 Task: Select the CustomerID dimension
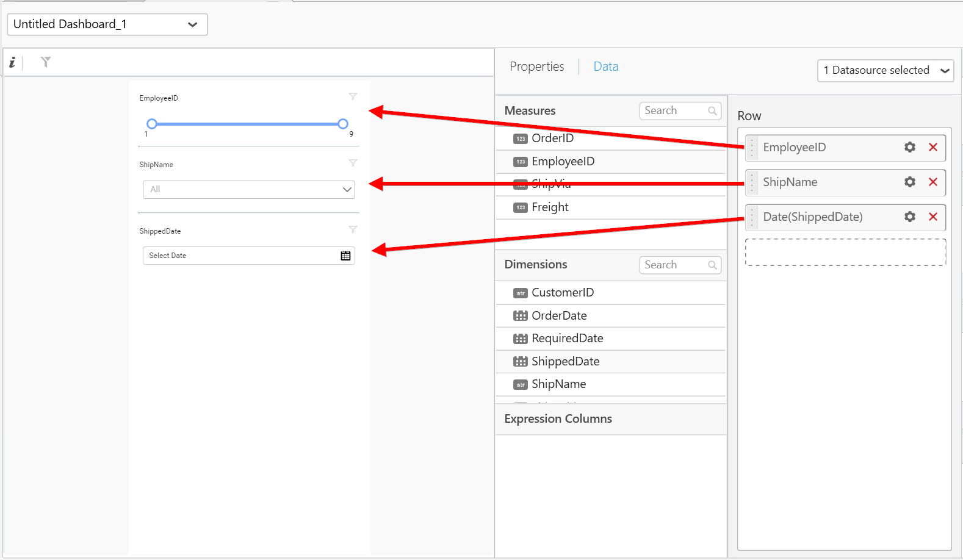tap(562, 293)
